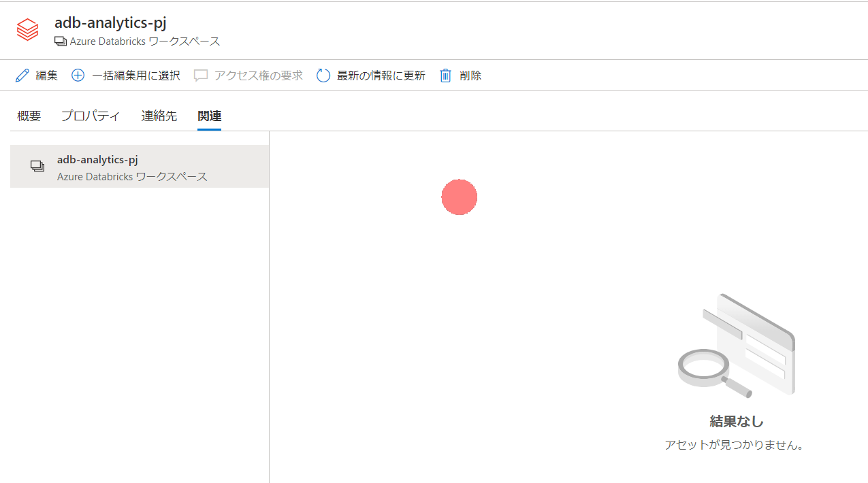
Task: Click the circular refresh icon beside 最新の情報に更新
Action: coord(323,75)
